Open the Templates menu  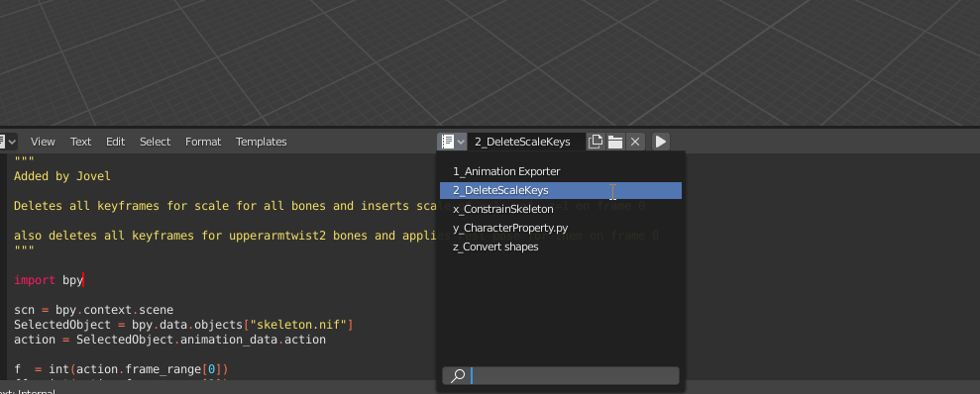pyautogui.click(x=262, y=142)
